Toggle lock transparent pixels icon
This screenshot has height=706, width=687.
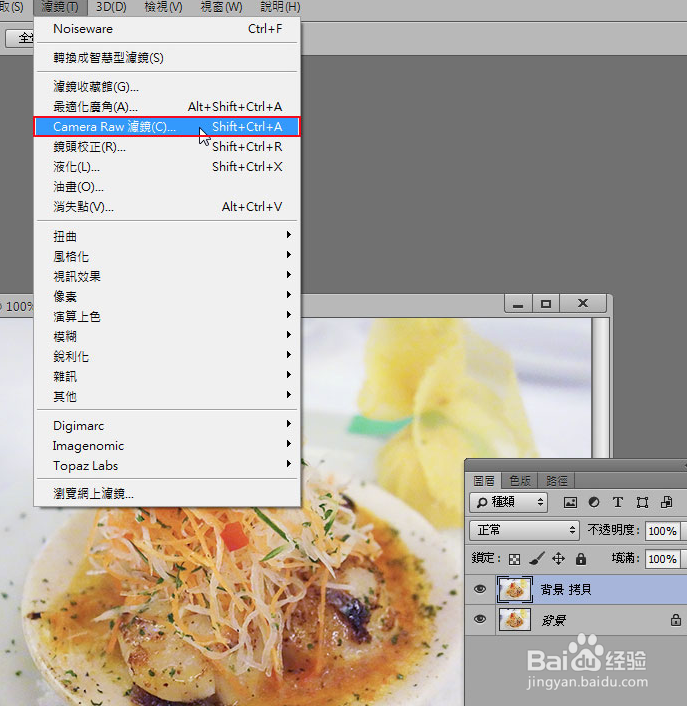[x=514, y=559]
